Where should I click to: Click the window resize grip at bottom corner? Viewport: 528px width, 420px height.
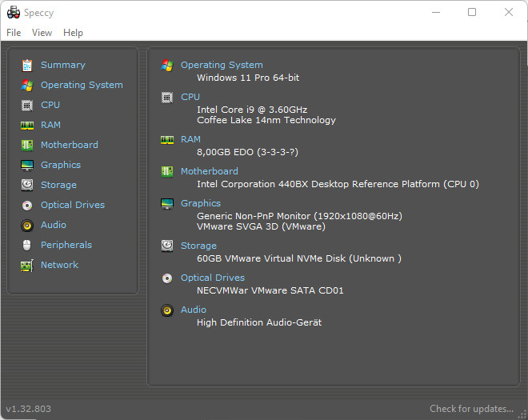tap(522, 415)
